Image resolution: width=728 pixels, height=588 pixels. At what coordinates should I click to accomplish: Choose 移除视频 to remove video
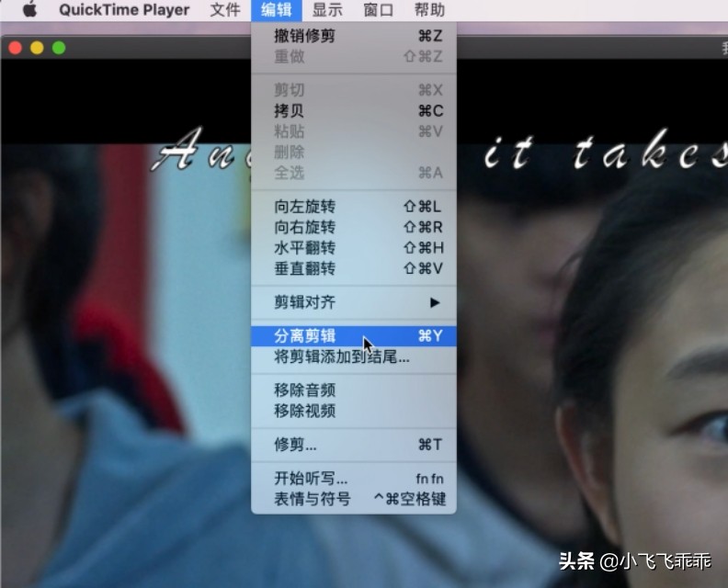click(354, 411)
